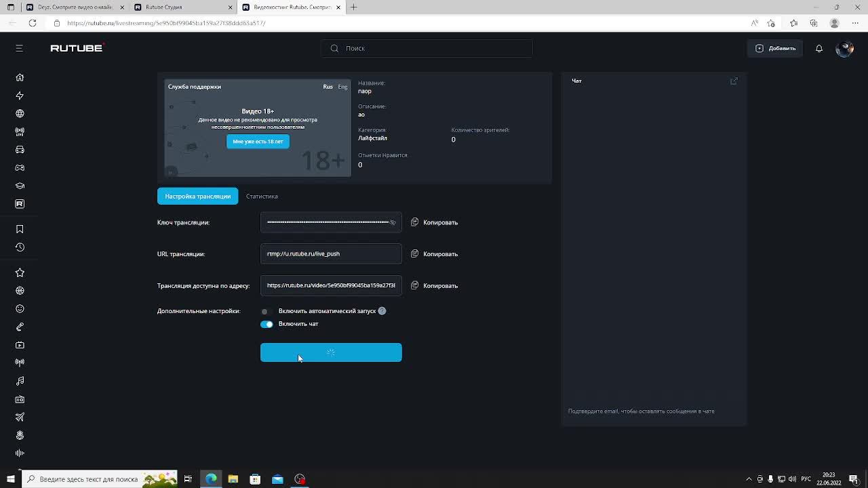Copy the stream key
Viewport: 868px width, 488px height.
tap(435, 222)
